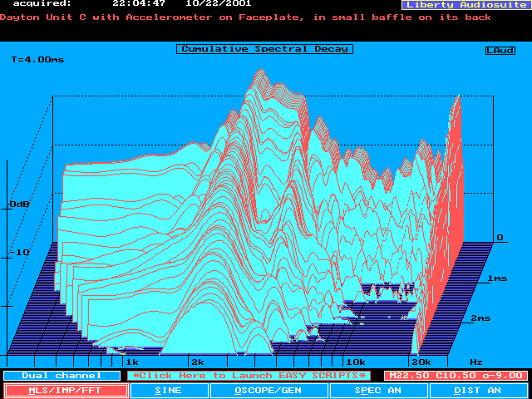Click the 1ms time axis label
Image resolution: width=532 pixels, height=399 pixels.
497,278
